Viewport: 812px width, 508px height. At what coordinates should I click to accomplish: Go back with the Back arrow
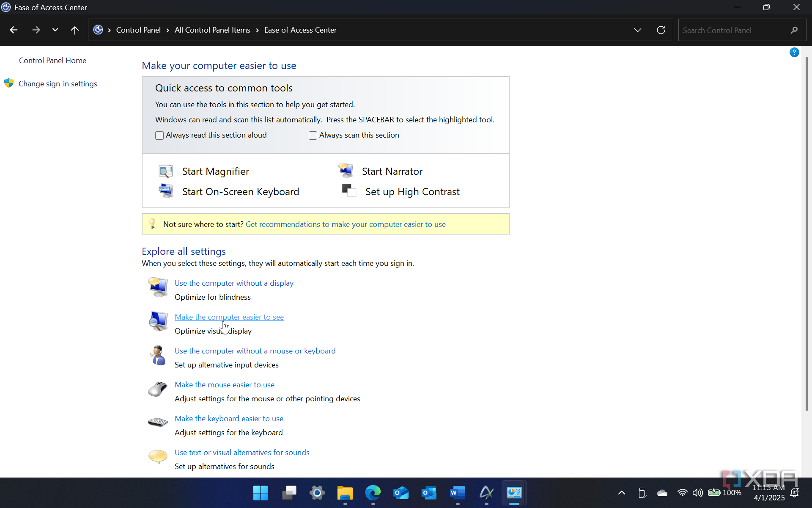14,30
